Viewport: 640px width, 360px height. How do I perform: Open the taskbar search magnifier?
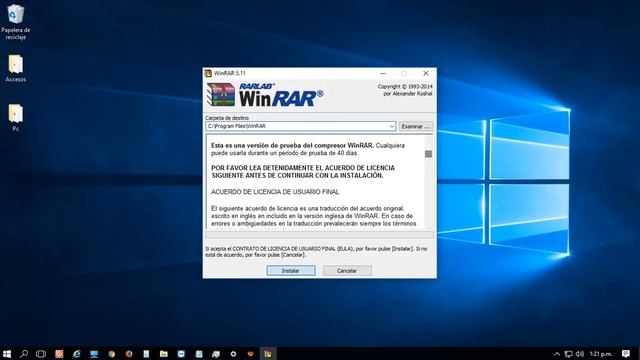pos(24,354)
